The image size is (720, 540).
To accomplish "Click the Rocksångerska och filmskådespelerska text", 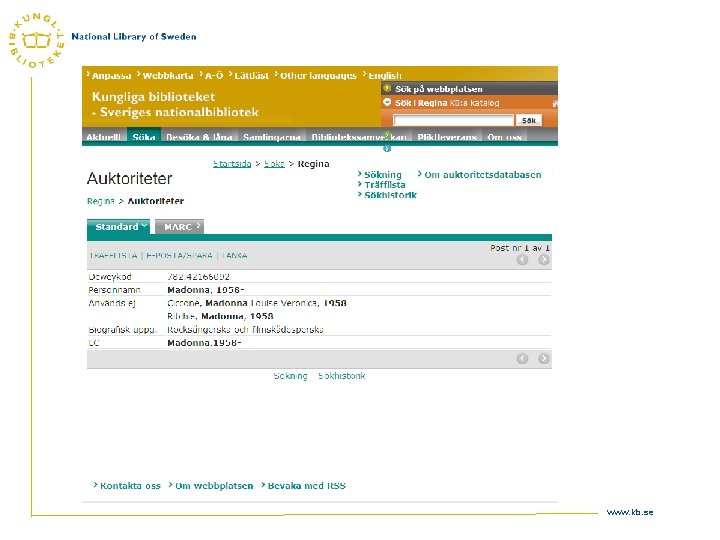I will click(x=245, y=330).
